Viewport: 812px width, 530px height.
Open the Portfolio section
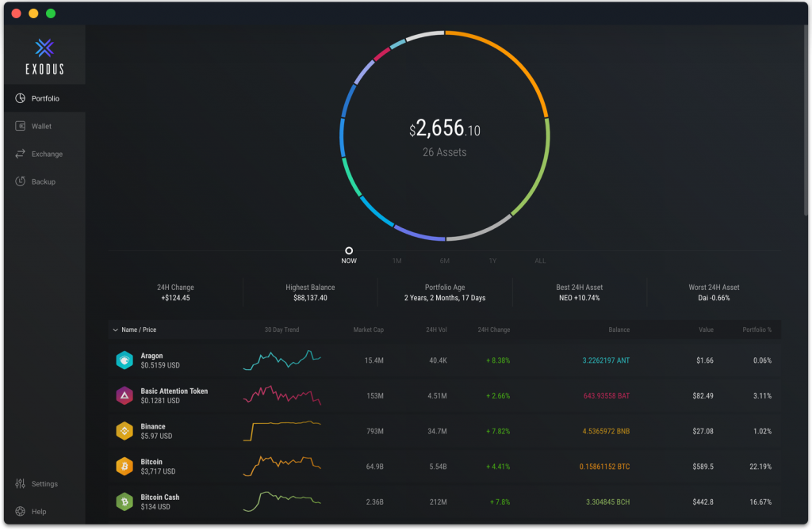[x=44, y=98]
